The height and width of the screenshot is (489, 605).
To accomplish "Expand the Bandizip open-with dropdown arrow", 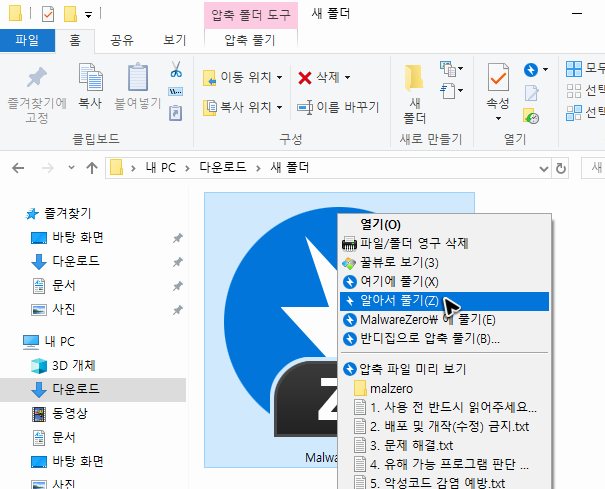I will [545, 69].
